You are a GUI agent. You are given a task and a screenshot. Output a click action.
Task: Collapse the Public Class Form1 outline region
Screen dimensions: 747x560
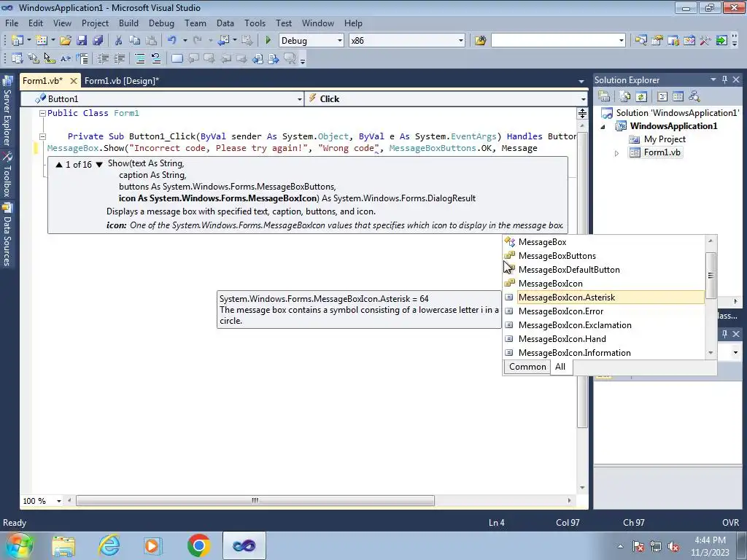pyautogui.click(x=42, y=113)
